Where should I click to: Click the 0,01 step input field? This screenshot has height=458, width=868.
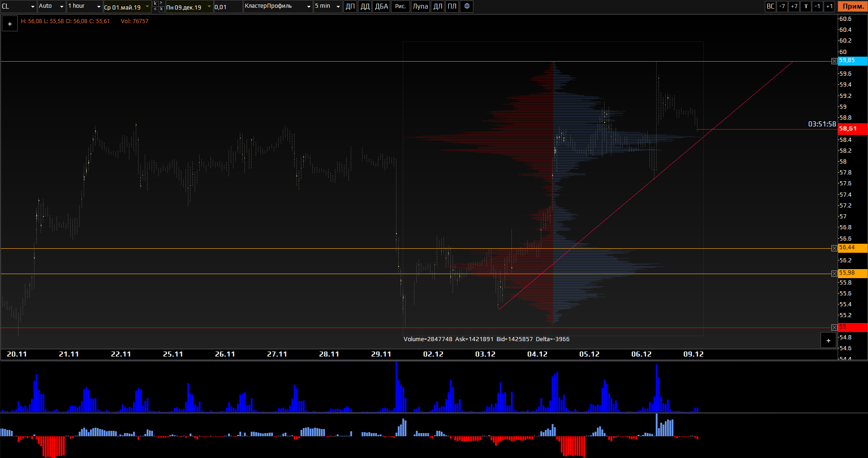pos(228,7)
